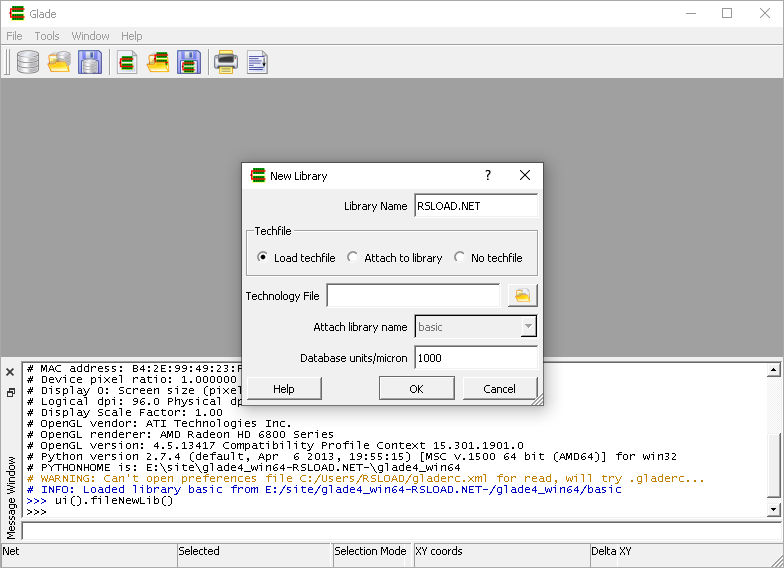
Task: Click the Open Cell toolbar icon
Action: coord(158,62)
